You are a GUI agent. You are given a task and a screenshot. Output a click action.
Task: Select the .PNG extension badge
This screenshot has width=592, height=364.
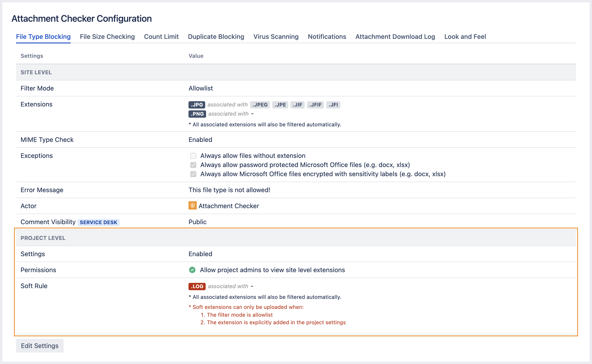click(x=197, y=114)
